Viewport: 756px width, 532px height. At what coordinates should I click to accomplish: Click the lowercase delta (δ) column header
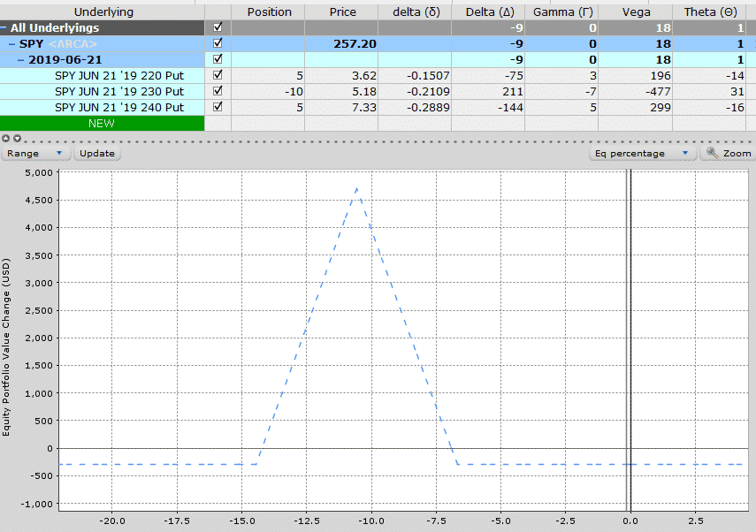416,12
